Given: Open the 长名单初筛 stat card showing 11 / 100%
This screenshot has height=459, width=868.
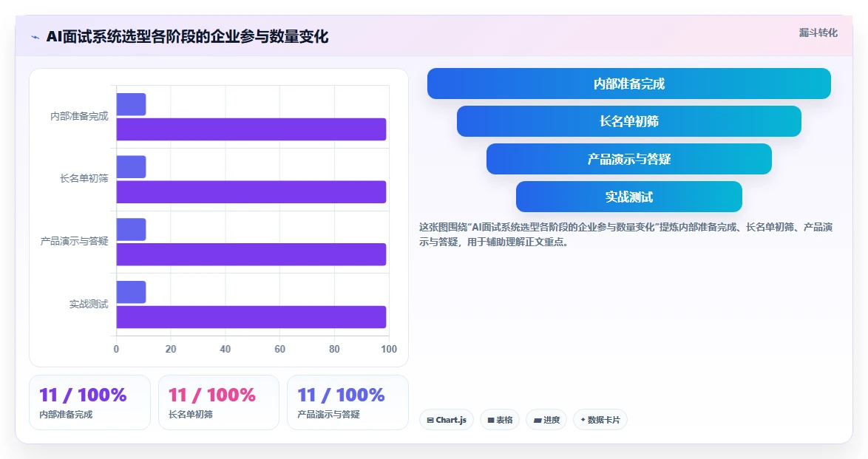Looking at the screenshot, I should [219, 403].
